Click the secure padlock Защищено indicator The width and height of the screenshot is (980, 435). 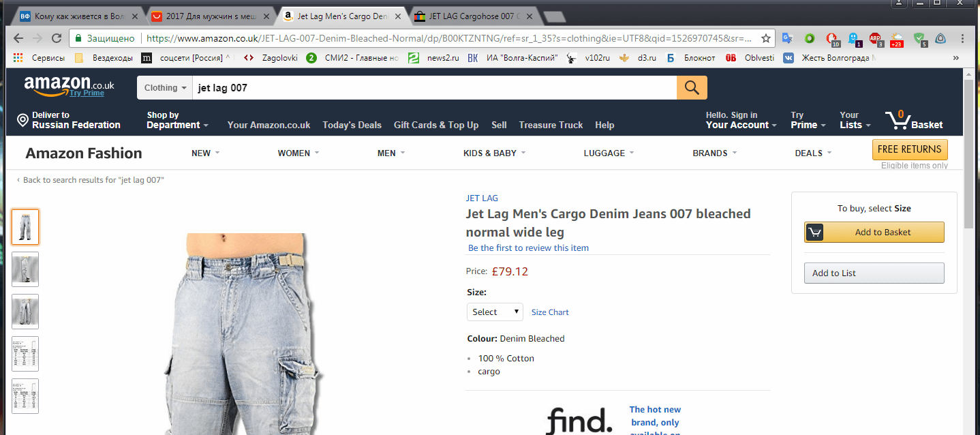[x=105, y=38]
